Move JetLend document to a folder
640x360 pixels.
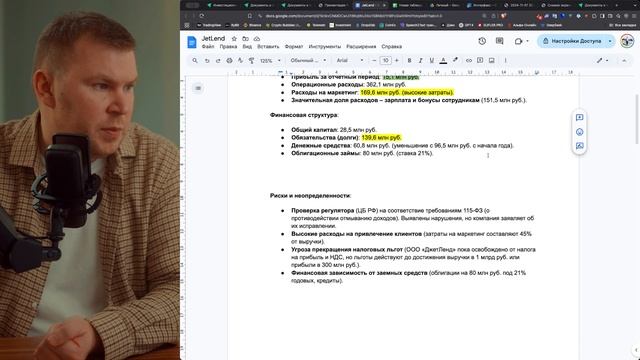[245, 38]
